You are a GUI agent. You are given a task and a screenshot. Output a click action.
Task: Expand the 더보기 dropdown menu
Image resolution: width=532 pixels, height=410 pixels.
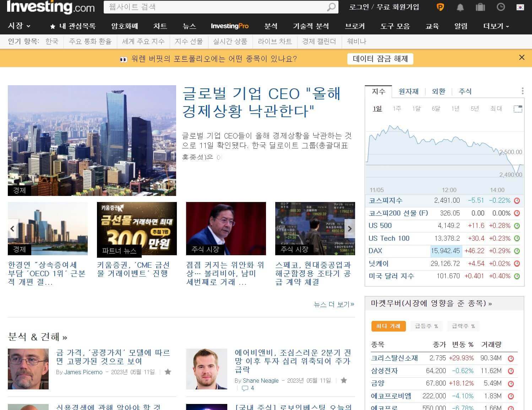tap(496, 26)
